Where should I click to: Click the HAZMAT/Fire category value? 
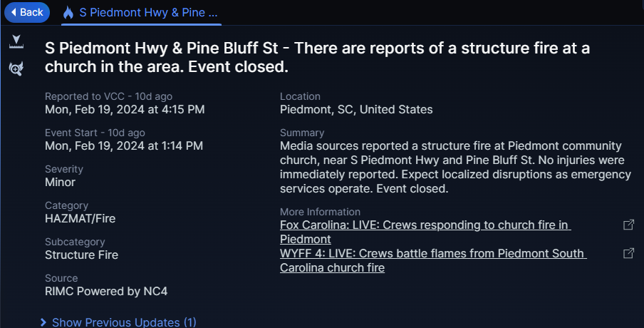pyautogui.click(x=80, y=218)
